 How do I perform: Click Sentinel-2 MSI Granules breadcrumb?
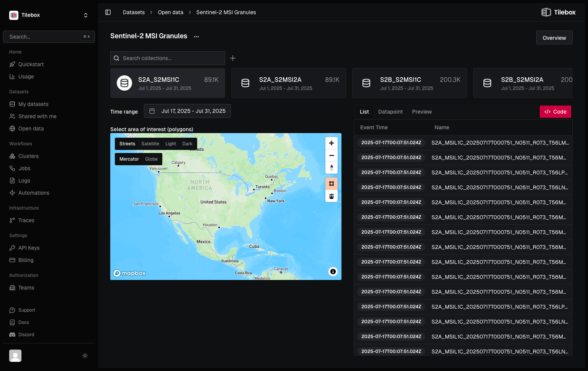pos(226,12)
